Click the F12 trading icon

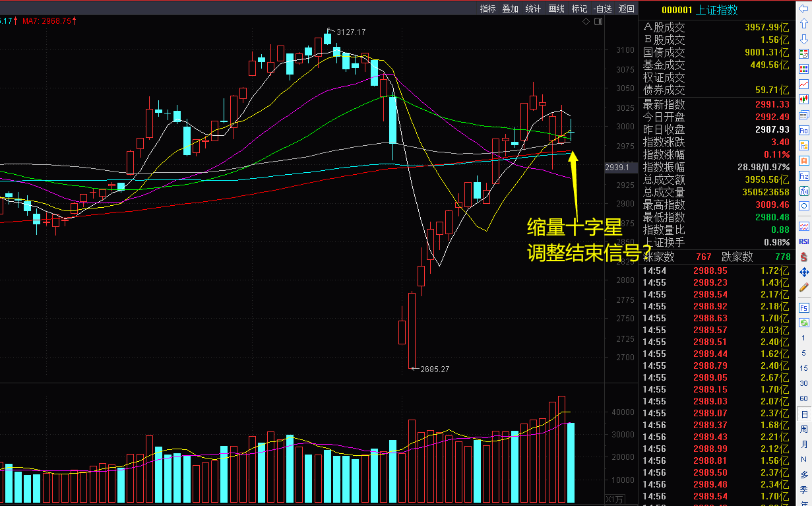pos(803,176)
